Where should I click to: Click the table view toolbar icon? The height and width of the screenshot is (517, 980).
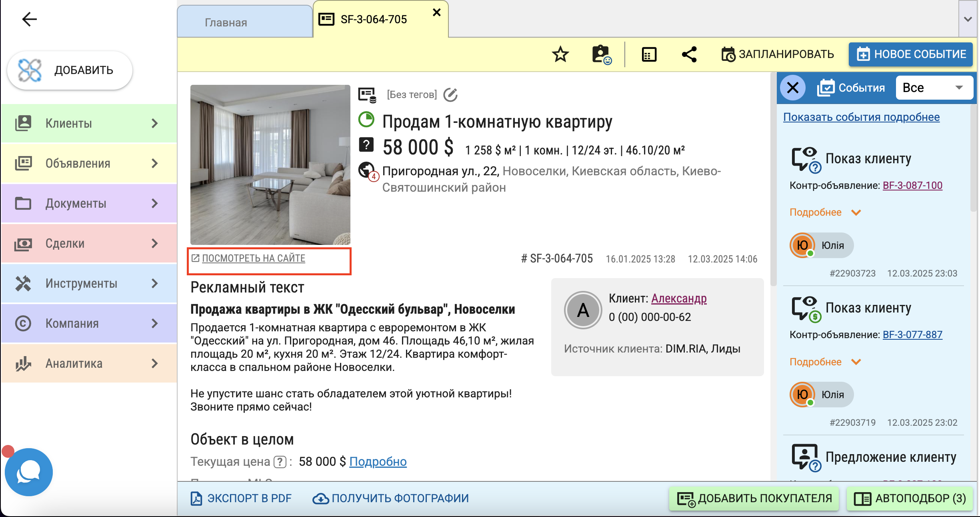(x=649, y=54)
